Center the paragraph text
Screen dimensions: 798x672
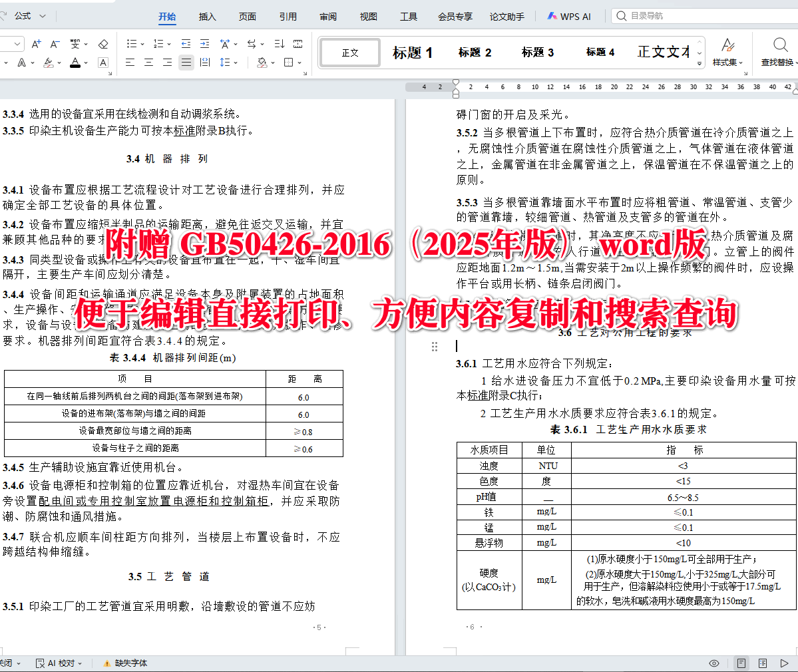pyautogui.click(x=148, y=63)
